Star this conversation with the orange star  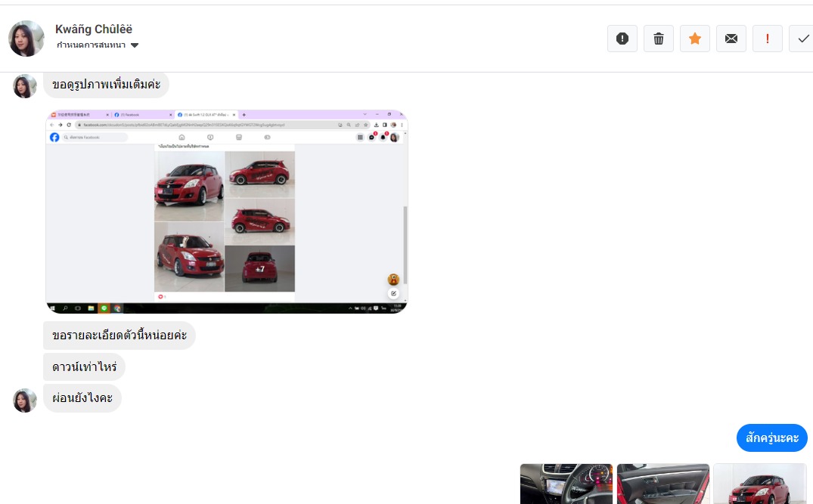[694, 39]
